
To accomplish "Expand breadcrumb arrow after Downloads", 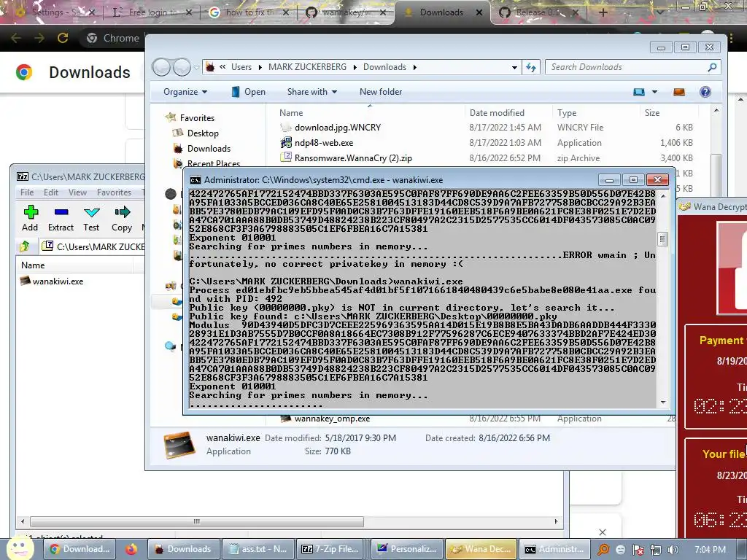I will click(x=415, y=68).
